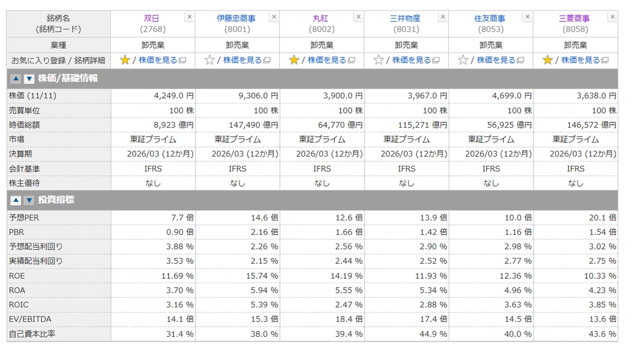This screenshot has height=362, width=644.
Task: Click external-window icon next to 丸紅 株価を見る
Action: click(x=352, y=61)
